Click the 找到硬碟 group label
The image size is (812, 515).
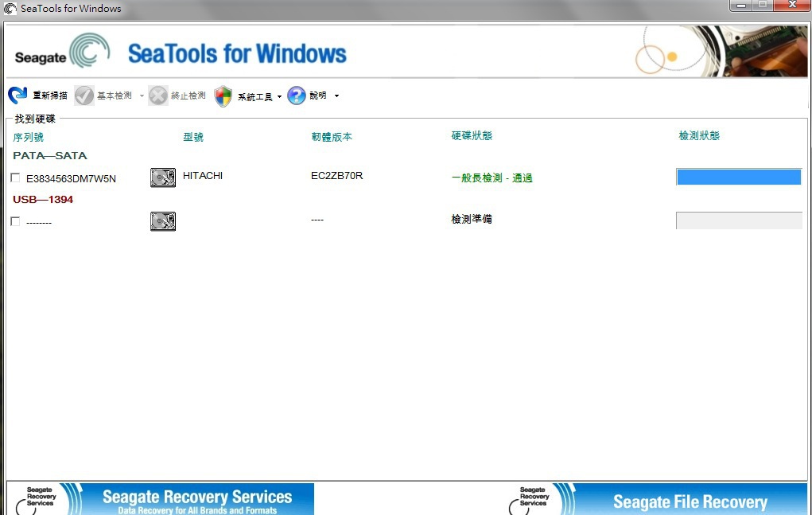point(35,119)
